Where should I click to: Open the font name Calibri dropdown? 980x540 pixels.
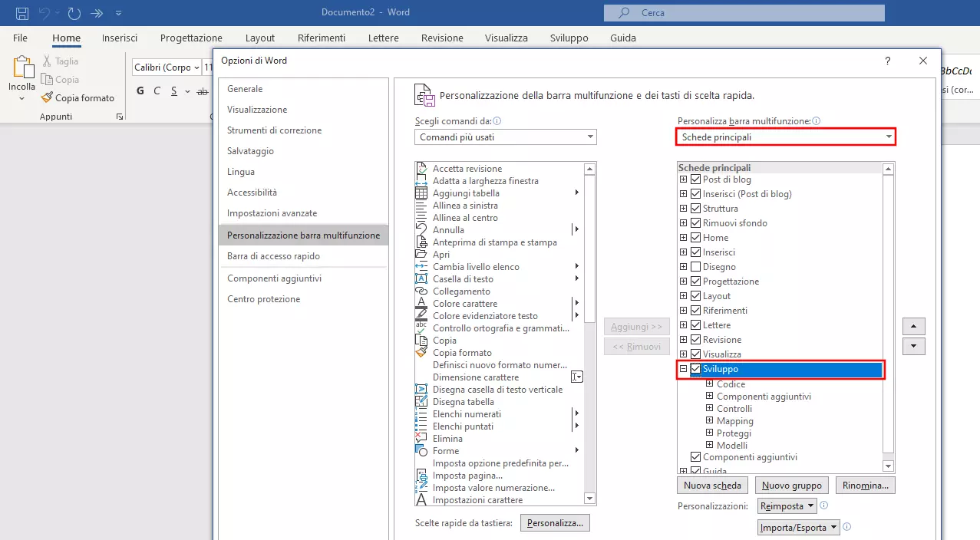tap(196, 67)
